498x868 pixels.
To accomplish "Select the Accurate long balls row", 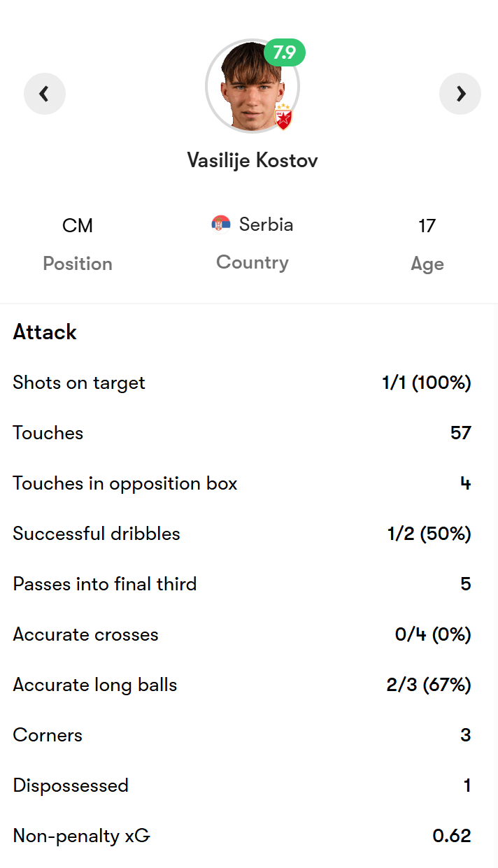I will click(x=95, y=685).
